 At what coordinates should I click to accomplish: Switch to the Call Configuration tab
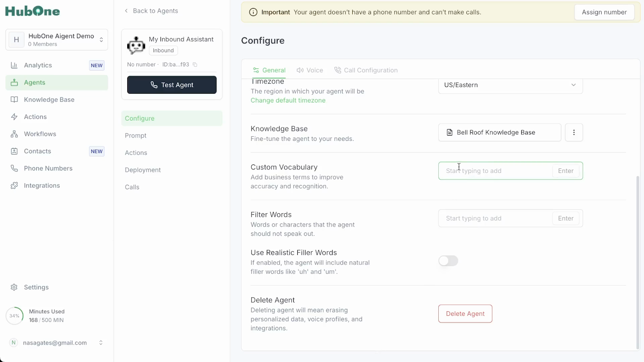[366, 70]
